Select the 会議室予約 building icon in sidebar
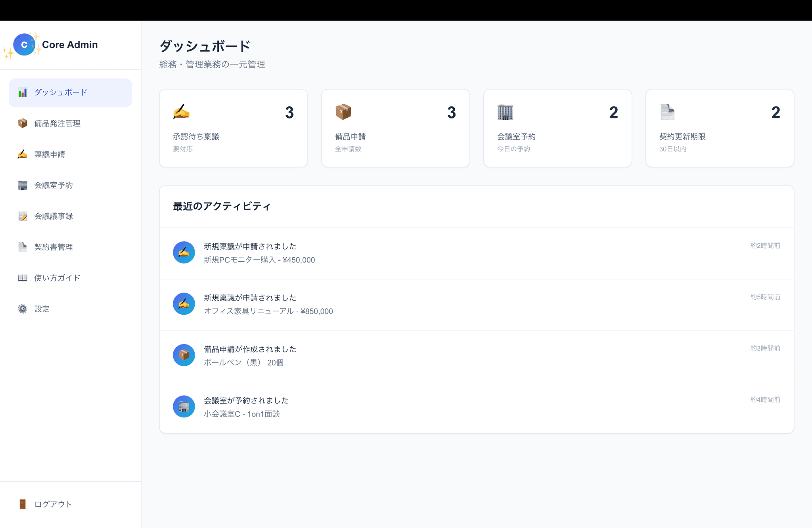Viewport: 812px width, 528px height. click(23, 185)
